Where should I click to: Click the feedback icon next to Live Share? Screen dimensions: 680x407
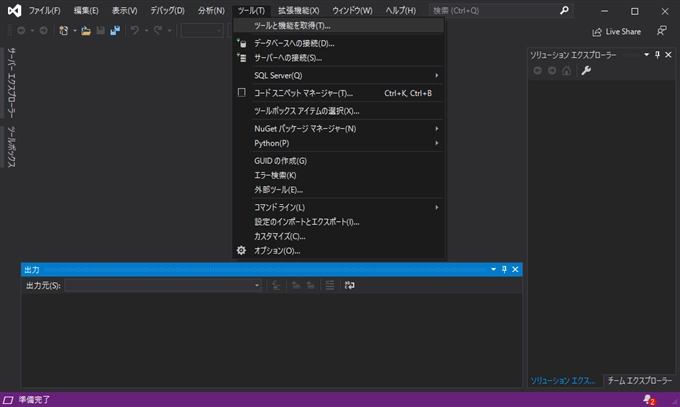click(661, 31)
